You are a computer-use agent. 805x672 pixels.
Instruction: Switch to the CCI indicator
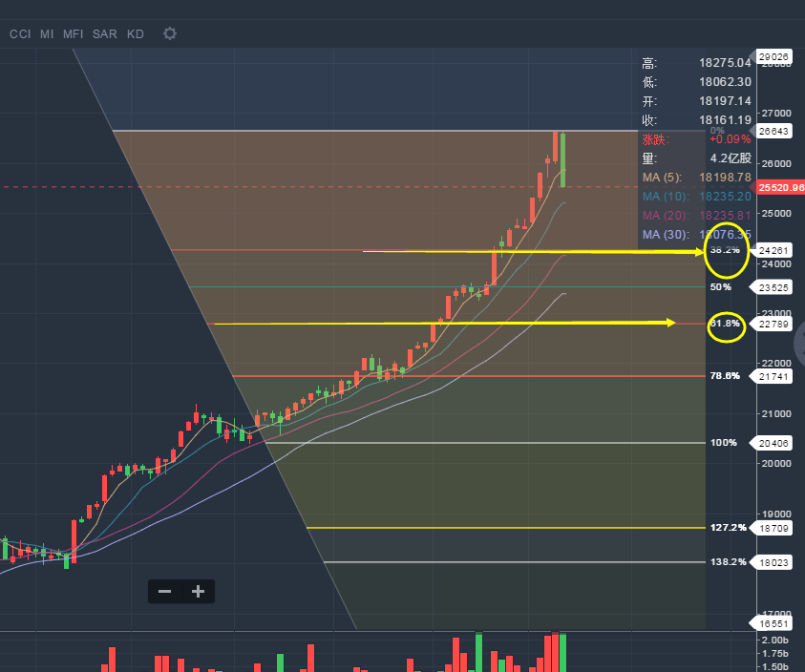click(x=20, y=33)
